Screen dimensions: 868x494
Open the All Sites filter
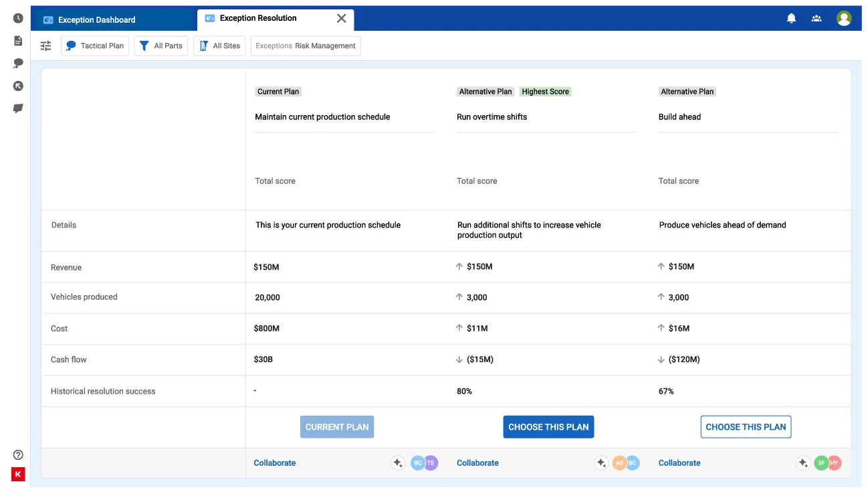coord(220,46)
